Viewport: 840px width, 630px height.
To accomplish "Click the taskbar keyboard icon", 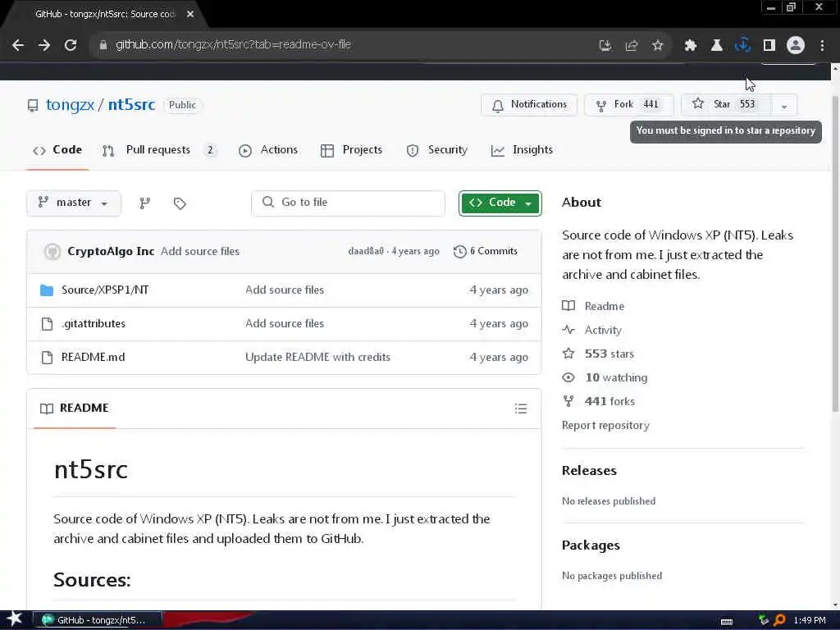I will point(727,621).
